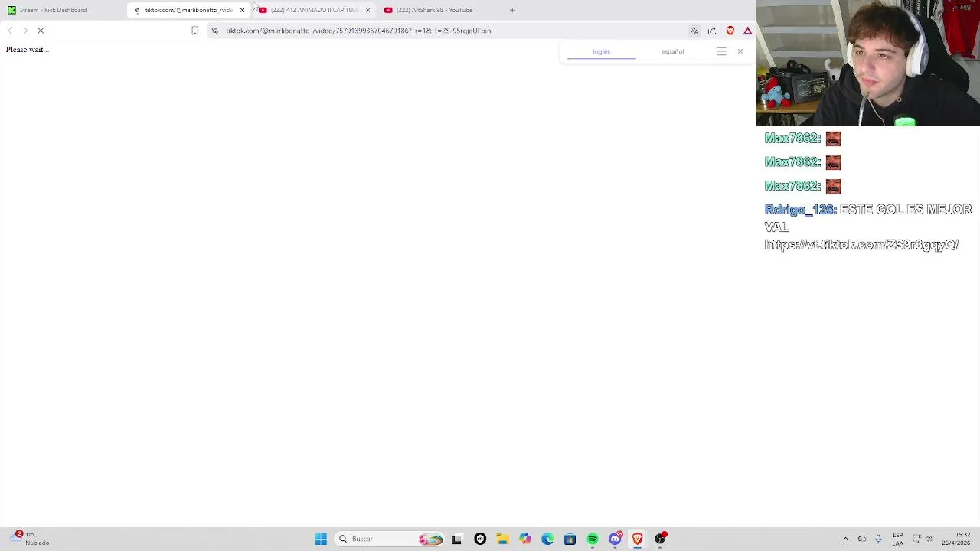
Task: Bookmark this TikTok page
Action: 194,31
